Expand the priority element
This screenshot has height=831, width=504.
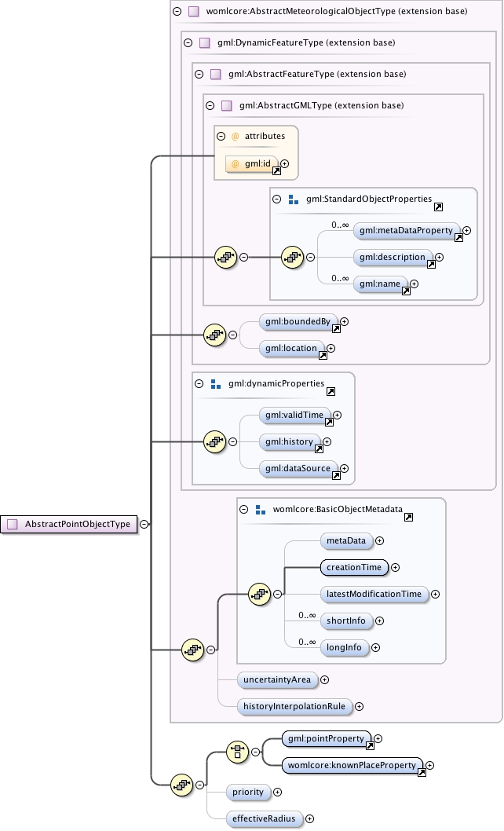(277, 793)
